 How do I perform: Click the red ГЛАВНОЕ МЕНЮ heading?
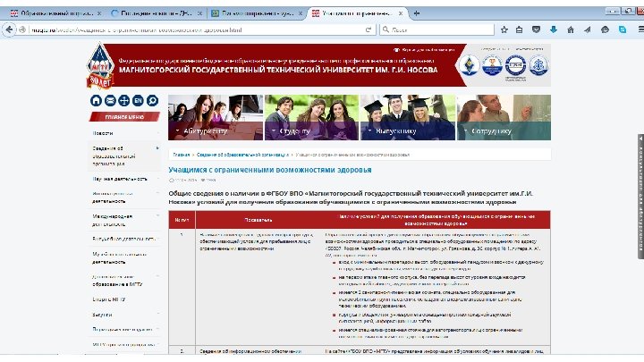(x=124, y=117)
